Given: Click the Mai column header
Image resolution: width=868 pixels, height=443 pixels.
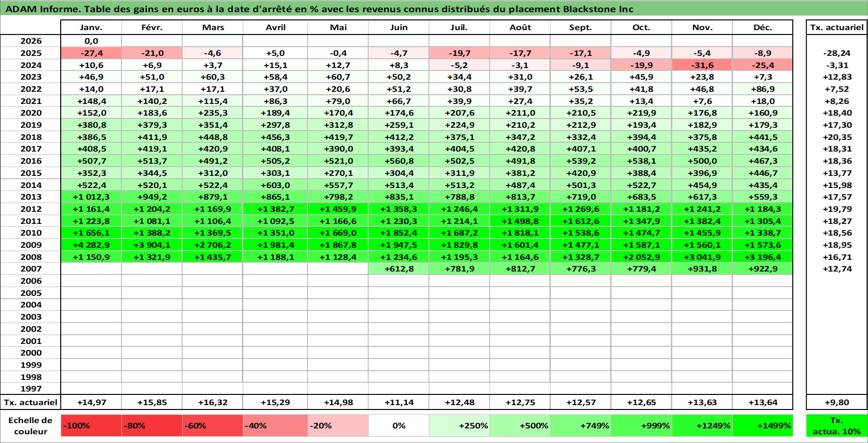Looking at the screenshot, I should pyautogui.click(x=338, y=28).
